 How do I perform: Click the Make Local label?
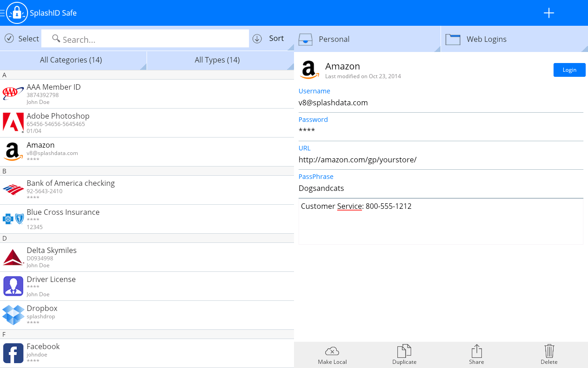[332, 362]
